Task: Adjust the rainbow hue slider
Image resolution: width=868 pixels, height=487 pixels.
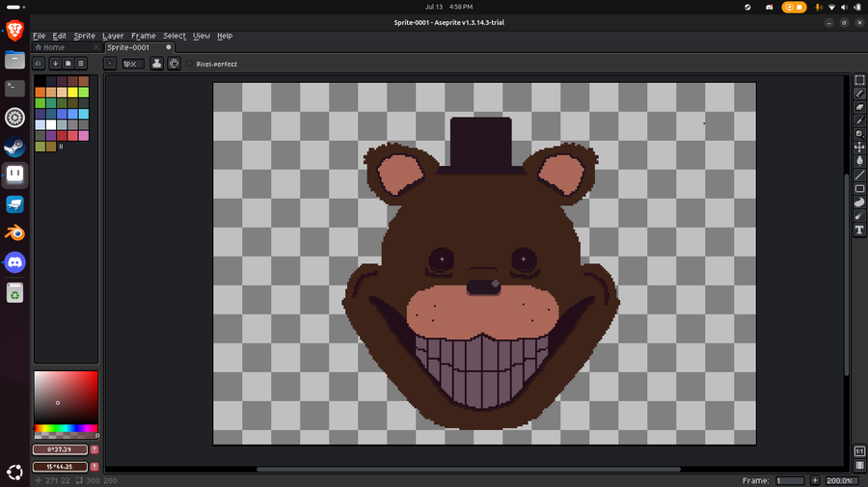Action: click(x=66, y=428)
